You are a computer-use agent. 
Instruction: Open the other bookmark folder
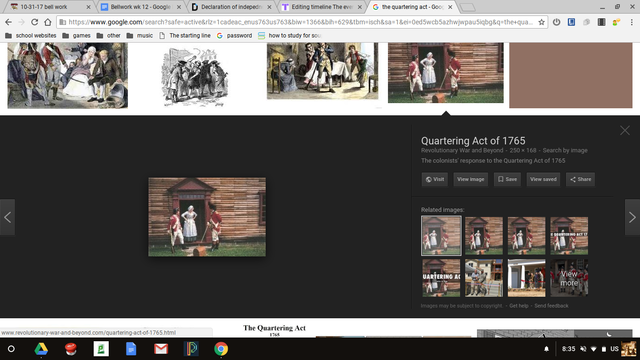point(109,36)
